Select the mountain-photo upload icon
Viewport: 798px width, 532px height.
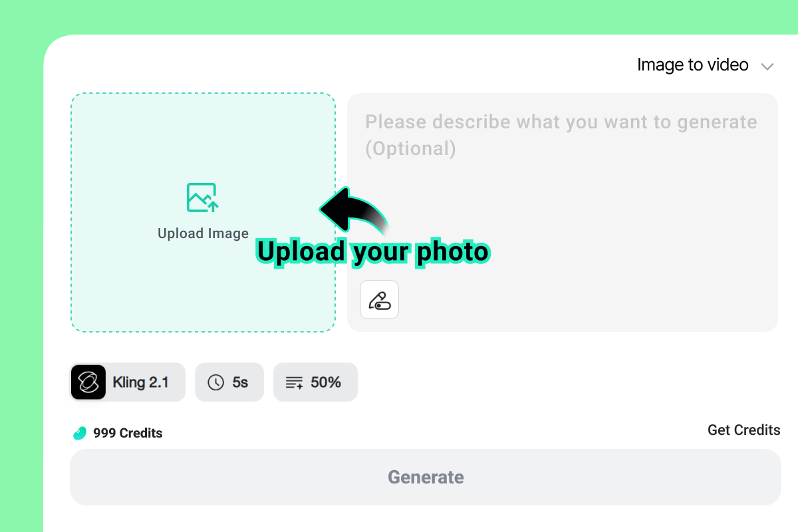(x=203, y=197)
